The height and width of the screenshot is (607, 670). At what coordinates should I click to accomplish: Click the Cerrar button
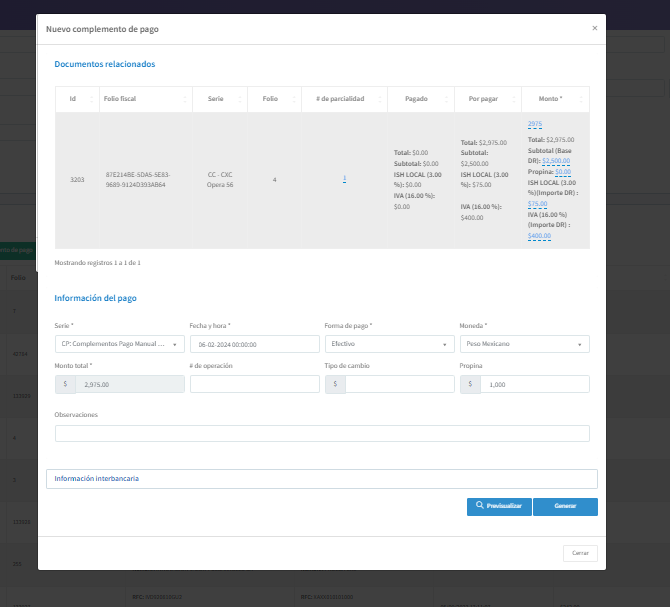(580, 553)
